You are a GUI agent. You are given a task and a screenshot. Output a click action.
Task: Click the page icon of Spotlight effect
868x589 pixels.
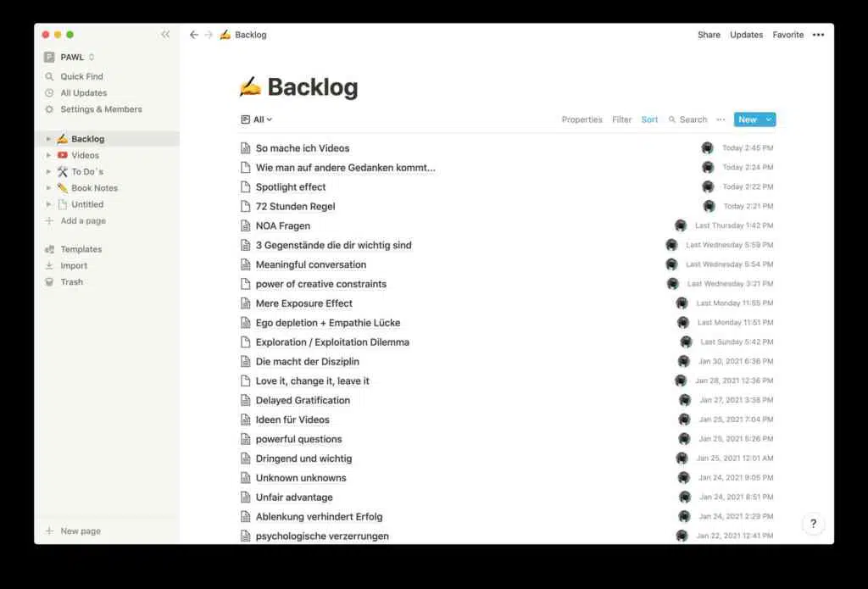[x=246, y=187]
